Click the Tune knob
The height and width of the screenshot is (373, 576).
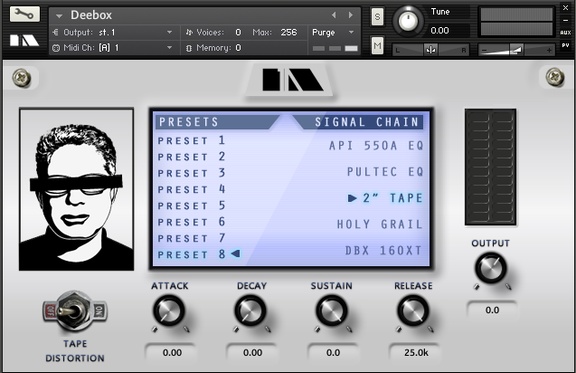(408, 21)
